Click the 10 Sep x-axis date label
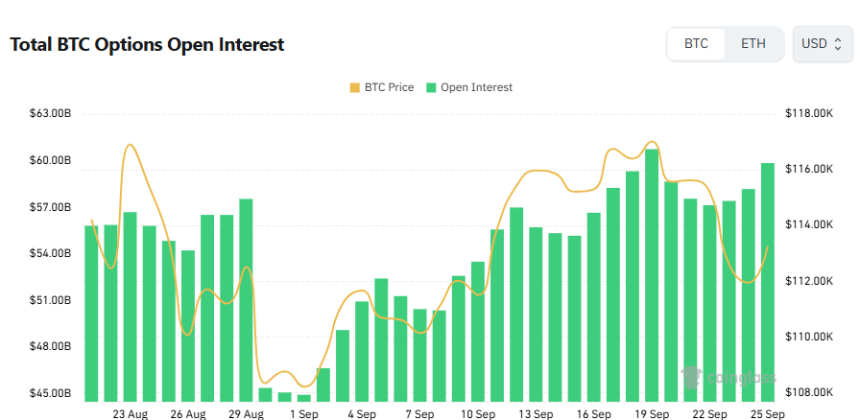The image size is (860, 420). [478, 413]
